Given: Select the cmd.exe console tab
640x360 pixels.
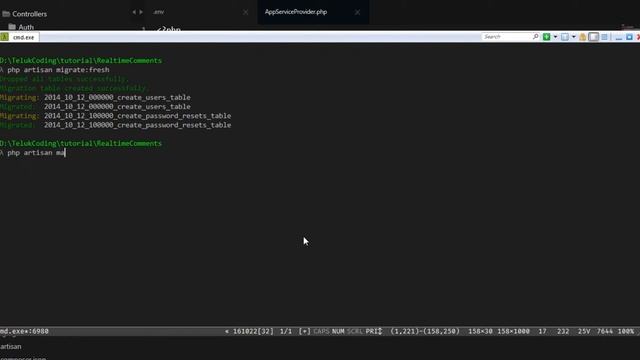Looking at the screenshot, I should (23, 37).
